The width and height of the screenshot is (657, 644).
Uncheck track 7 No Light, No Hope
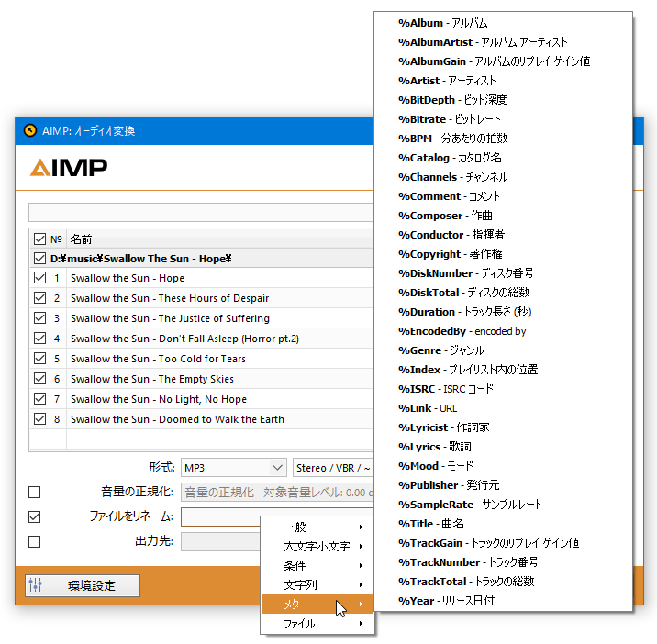tap(39, 398)
